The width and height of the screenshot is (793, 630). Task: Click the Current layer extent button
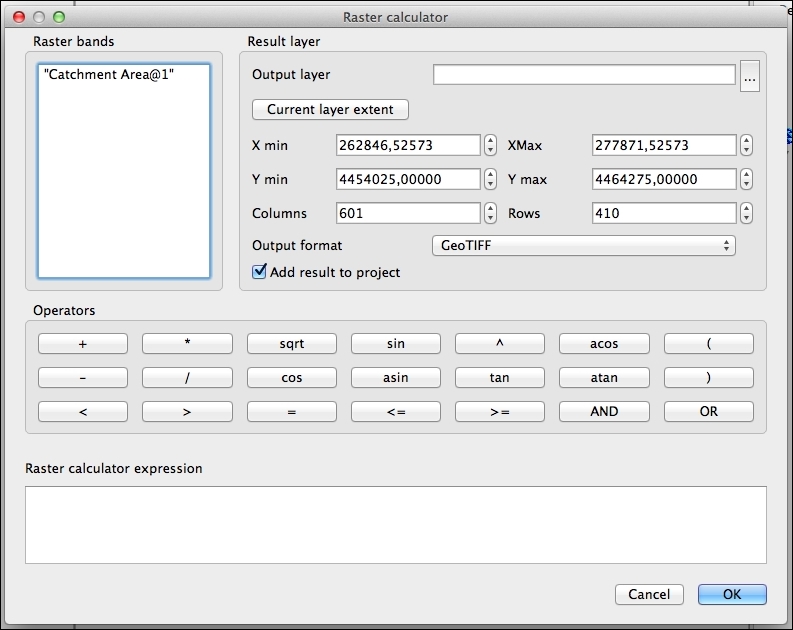point(330,110)
